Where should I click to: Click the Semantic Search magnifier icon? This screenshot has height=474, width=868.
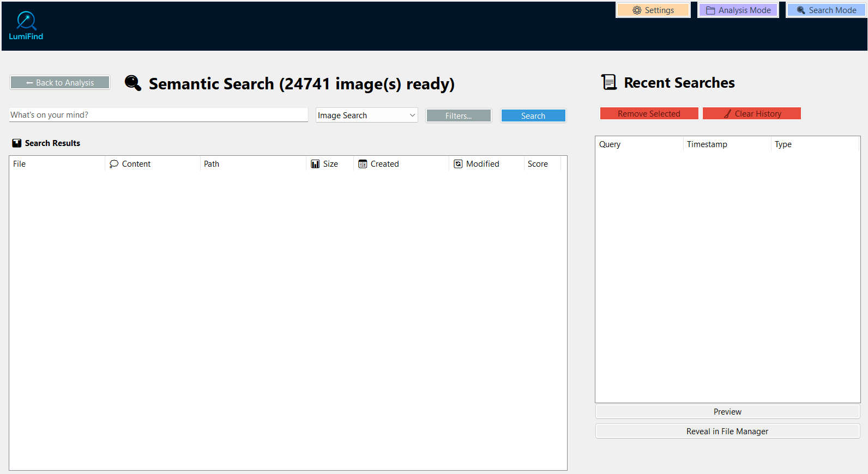point(133,83)
